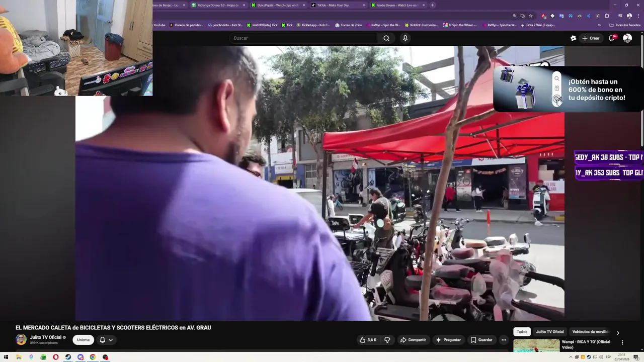Open Steam from the taskbar

(x=68, y=357)
